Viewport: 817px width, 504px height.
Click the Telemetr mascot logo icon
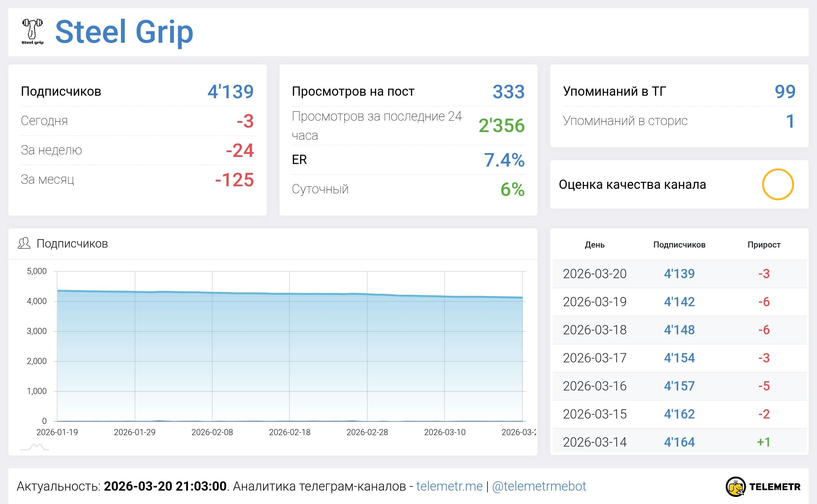[x=735, y=487]
